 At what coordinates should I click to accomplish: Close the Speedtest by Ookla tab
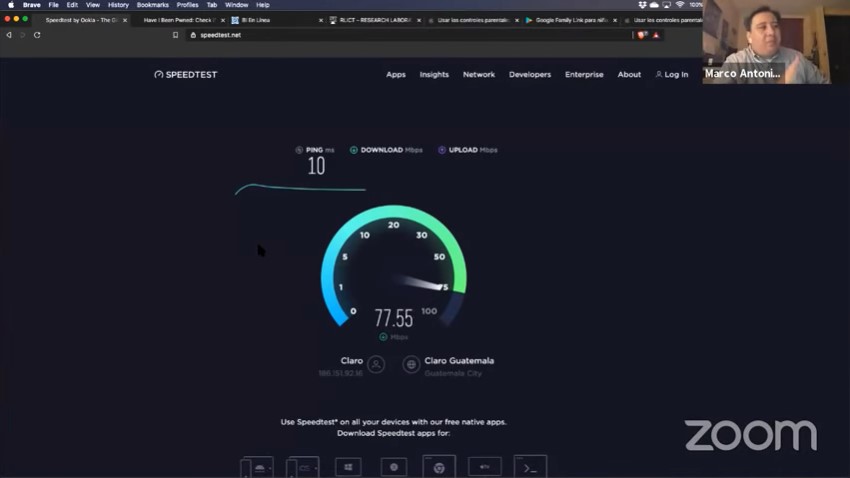(125, 20)
